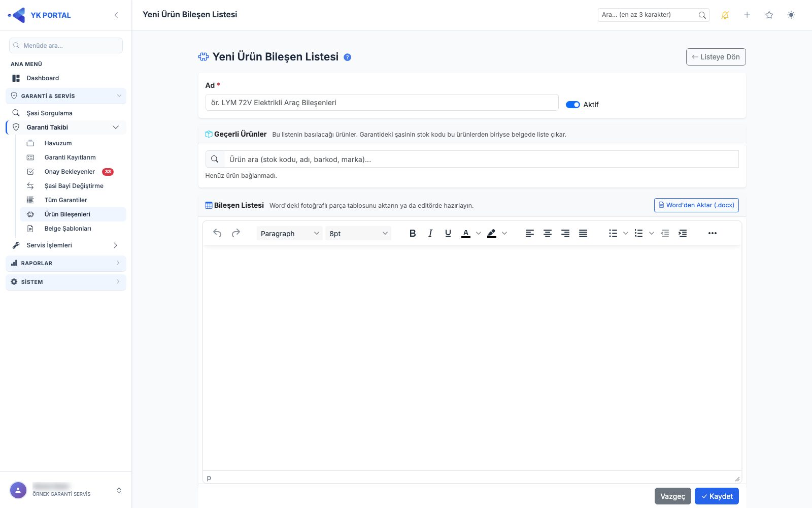
Task: Open the 8pt font size dropdown
Action: coord(358,233)
